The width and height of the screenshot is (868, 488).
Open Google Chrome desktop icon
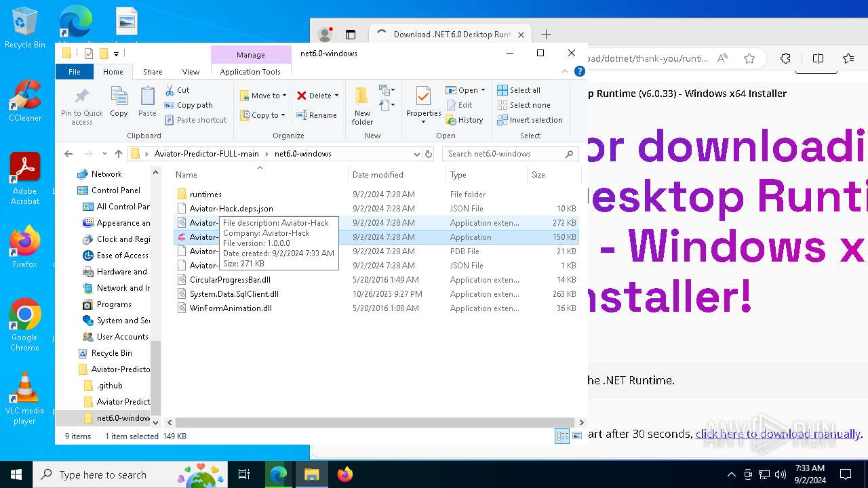click(x=25, y=325)
